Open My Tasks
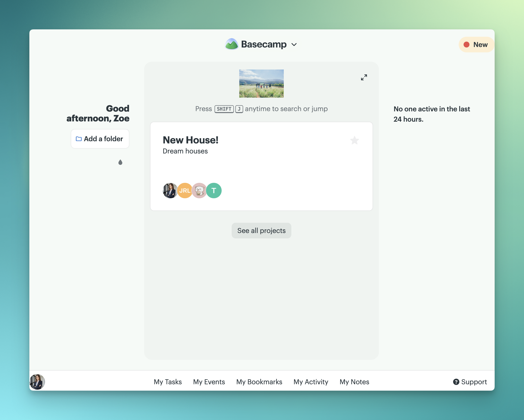This screenshot has width=524, height=420. pyautogui.click(x=168, y=382)
